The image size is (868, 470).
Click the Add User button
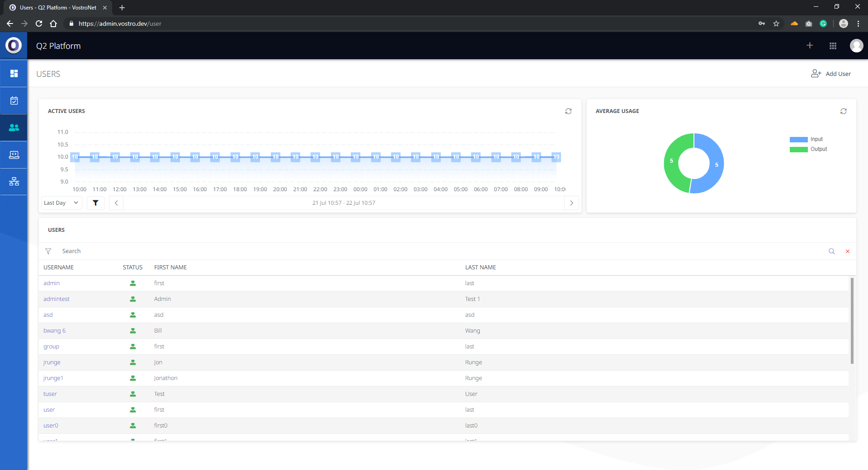[831, 74]
